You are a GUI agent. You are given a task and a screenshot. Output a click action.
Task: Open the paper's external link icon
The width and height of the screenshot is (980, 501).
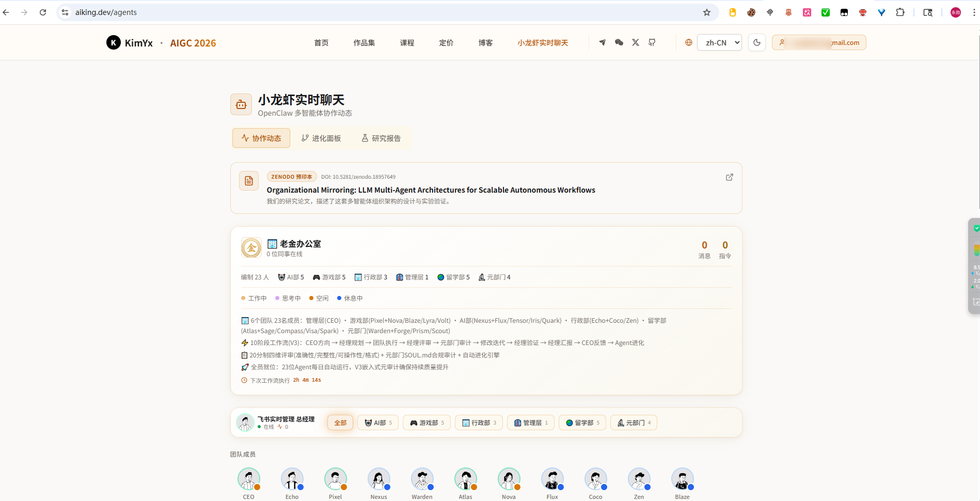730,177
